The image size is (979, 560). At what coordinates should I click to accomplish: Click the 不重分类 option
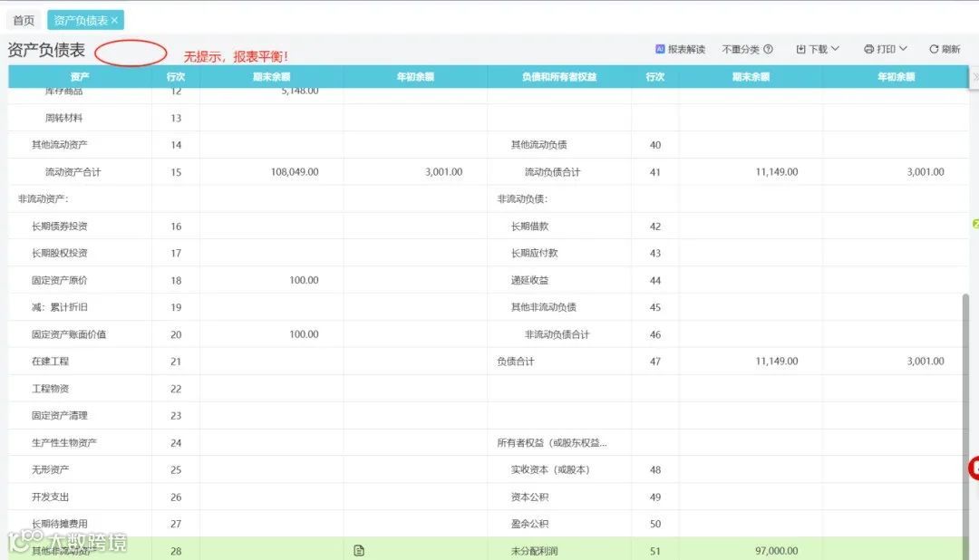[x=741, y=49]
